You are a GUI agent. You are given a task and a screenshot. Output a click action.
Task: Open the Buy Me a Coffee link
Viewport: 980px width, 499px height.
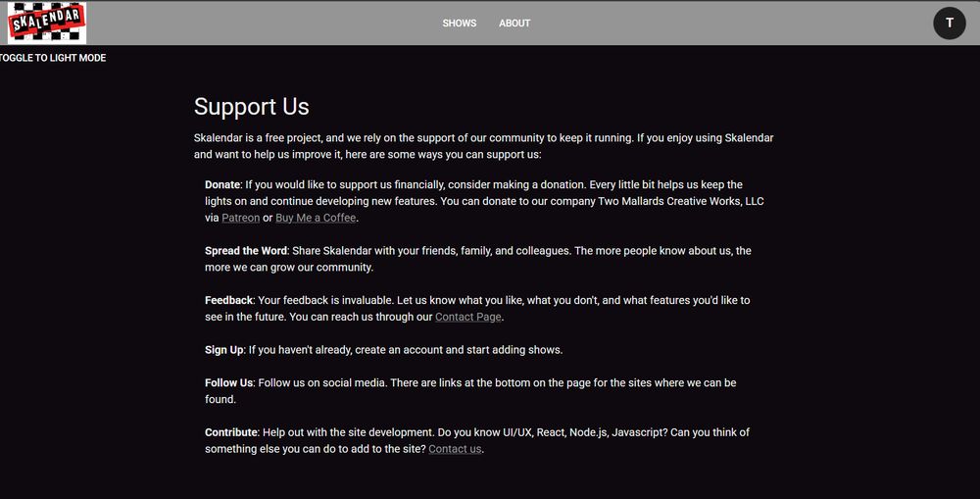pyautogui.click(x=316, y=218)
